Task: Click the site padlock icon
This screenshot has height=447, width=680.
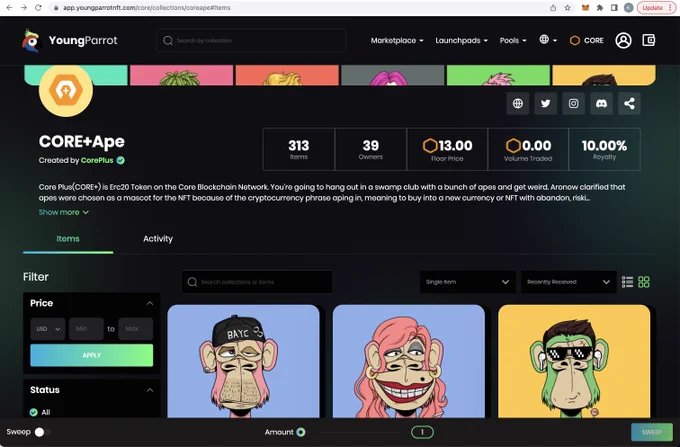Action: point(56,7)
